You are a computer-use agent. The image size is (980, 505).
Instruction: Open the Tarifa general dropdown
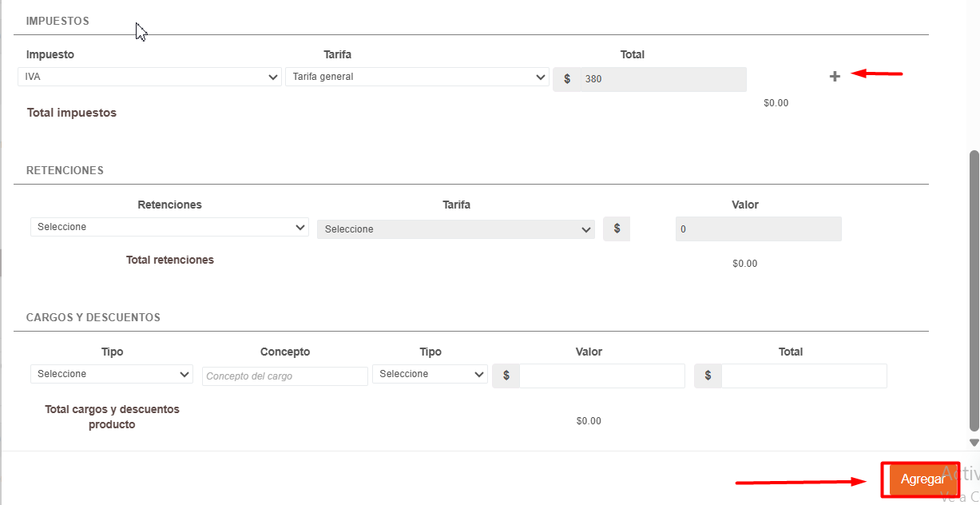click(417, 77)
